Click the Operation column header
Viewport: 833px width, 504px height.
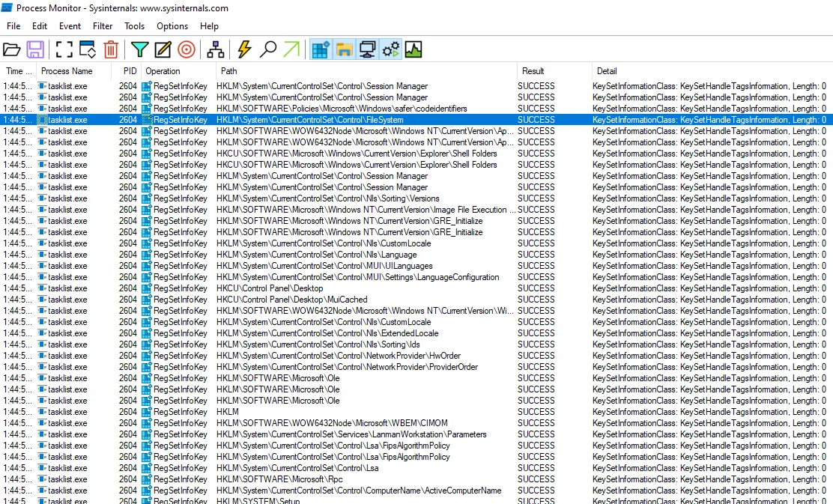coord(178,71)
